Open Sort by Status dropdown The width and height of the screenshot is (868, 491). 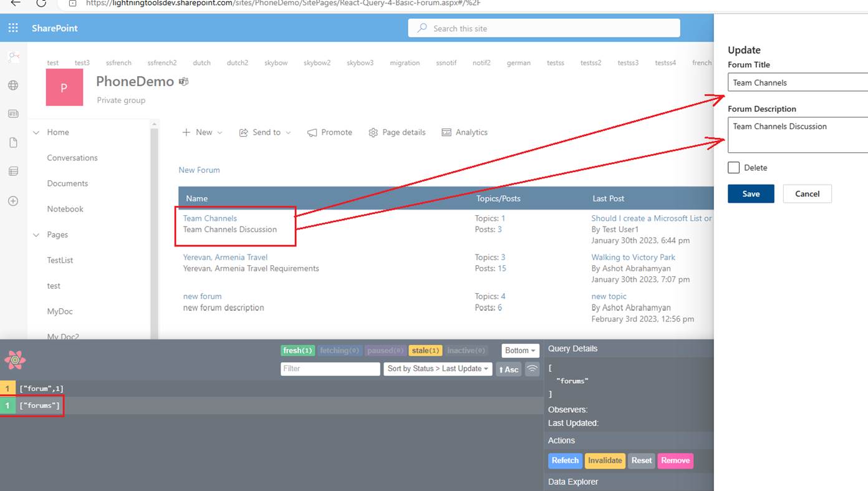tap(438, 369)
